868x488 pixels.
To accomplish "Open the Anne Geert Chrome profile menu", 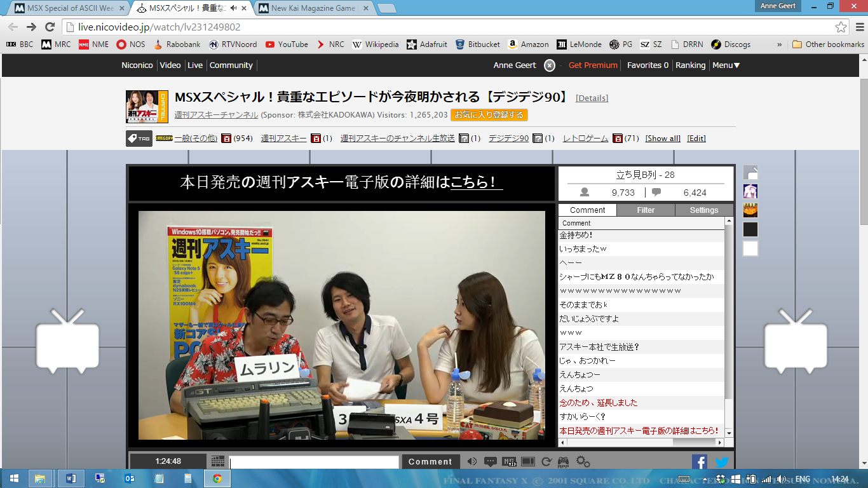I will [x=778, y=6].
